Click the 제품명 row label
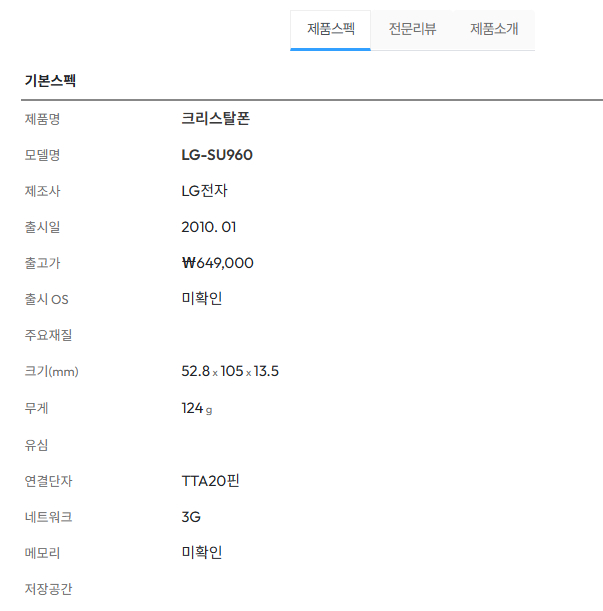 pos(42,119)
